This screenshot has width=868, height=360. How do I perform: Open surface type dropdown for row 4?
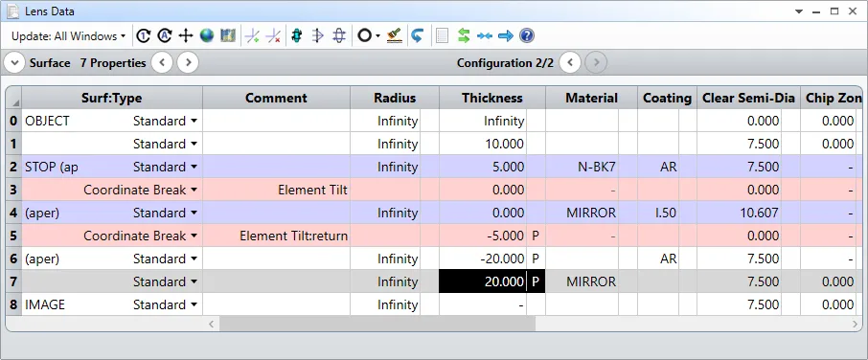point(194,213)
